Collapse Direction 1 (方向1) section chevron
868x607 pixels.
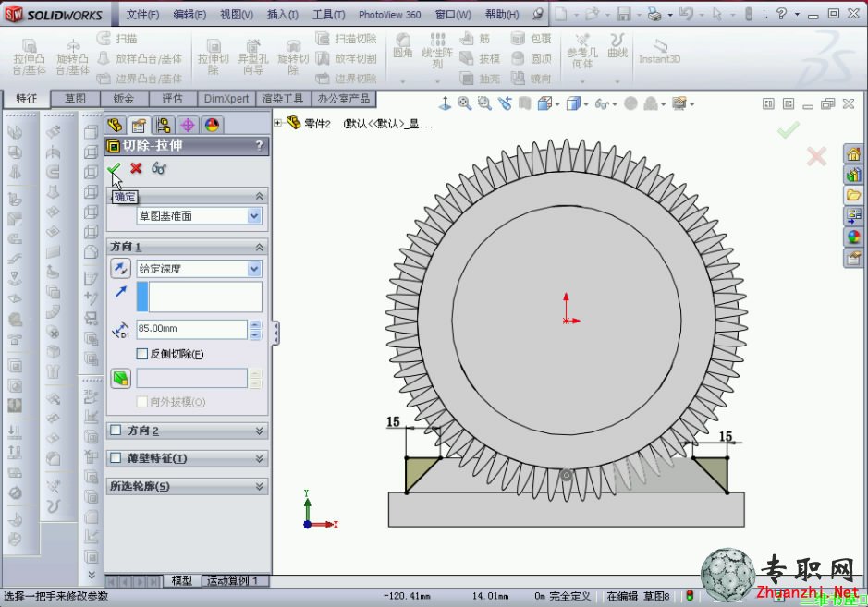point(259,247)
